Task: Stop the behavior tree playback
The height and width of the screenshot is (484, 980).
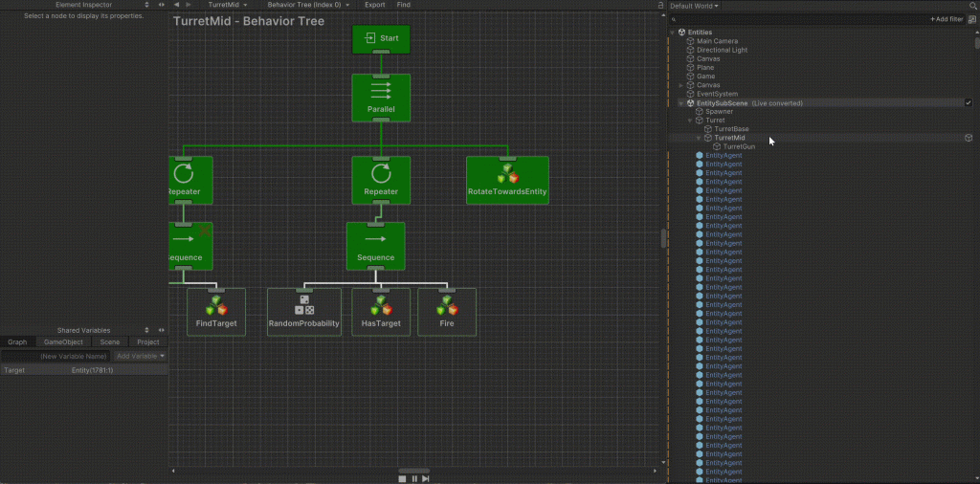Action: point(402,478)
